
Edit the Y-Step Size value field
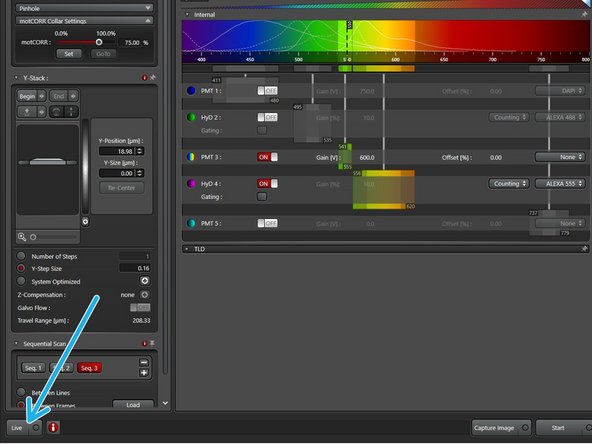[x=135, y=268]
